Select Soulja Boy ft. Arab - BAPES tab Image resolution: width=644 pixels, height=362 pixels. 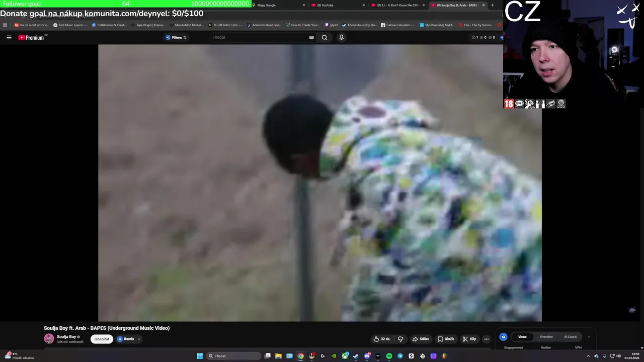pyautogui.click(x=457, y=5)
